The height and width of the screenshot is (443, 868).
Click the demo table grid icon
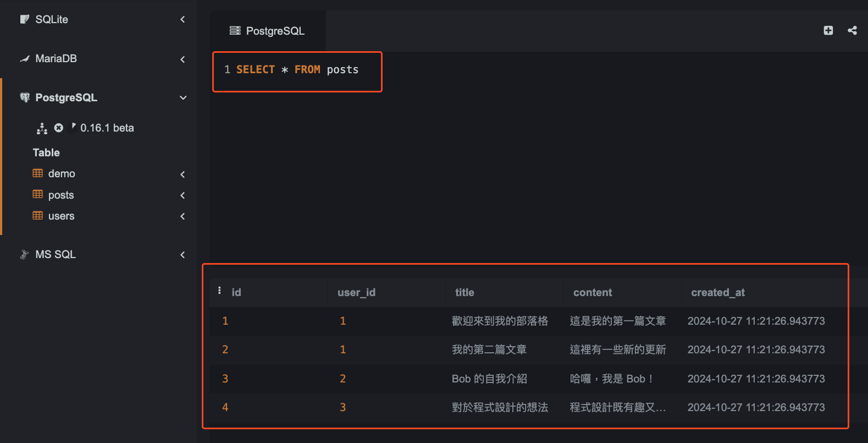pyautogui.click(x=38, y=173)
